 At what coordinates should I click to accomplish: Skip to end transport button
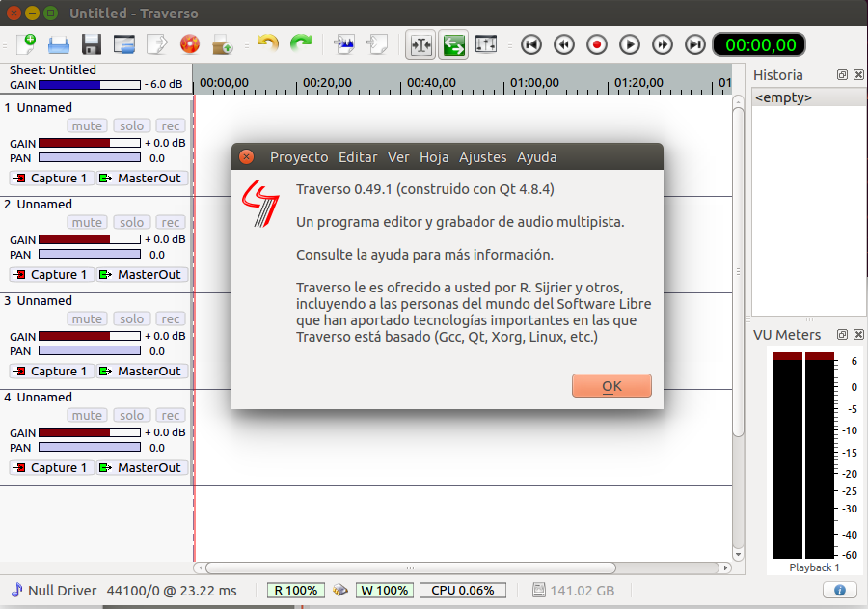coord(694,44)
